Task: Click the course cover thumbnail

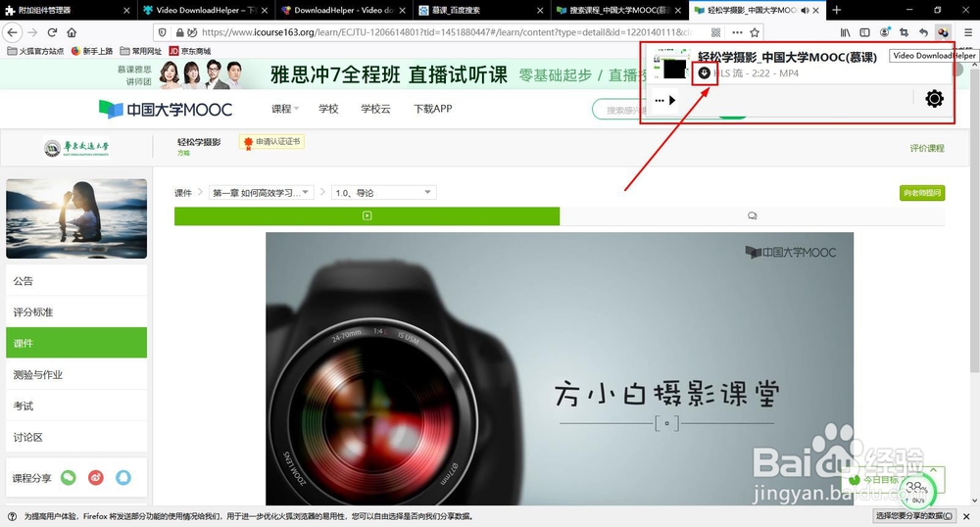Action: (x=76, y=218)
